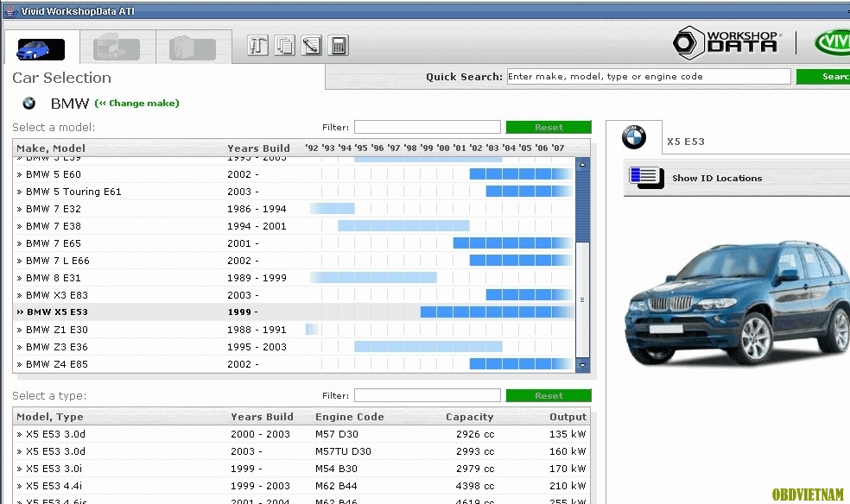Select the greyed truck vehicle tab
The image size is (850, 504).
[117, 48]
